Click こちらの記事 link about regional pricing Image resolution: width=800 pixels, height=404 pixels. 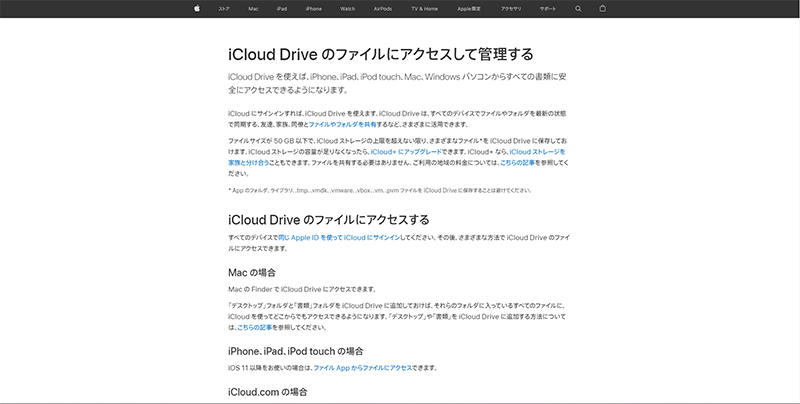[517, 163]
